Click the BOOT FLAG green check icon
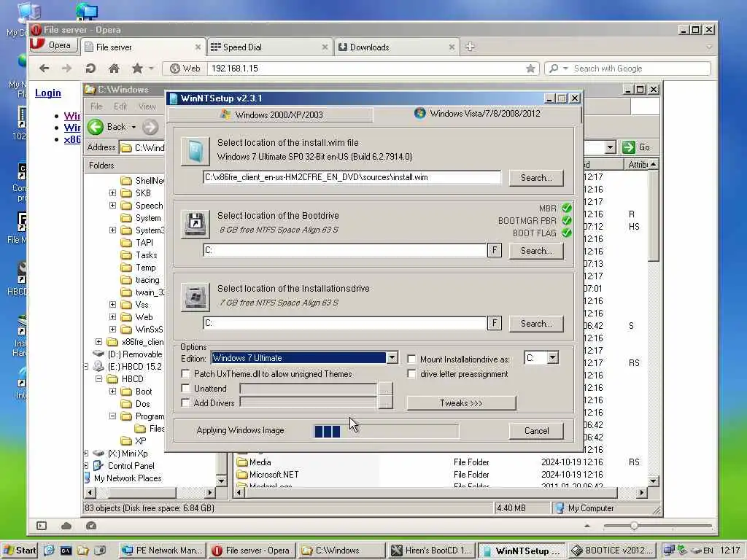 (x=566, y=233)
